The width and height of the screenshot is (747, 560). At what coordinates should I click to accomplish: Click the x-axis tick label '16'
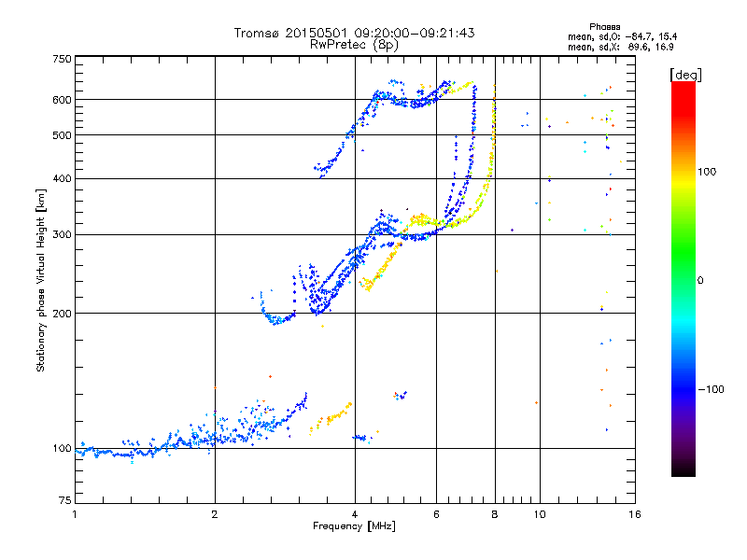click(635, 514)
